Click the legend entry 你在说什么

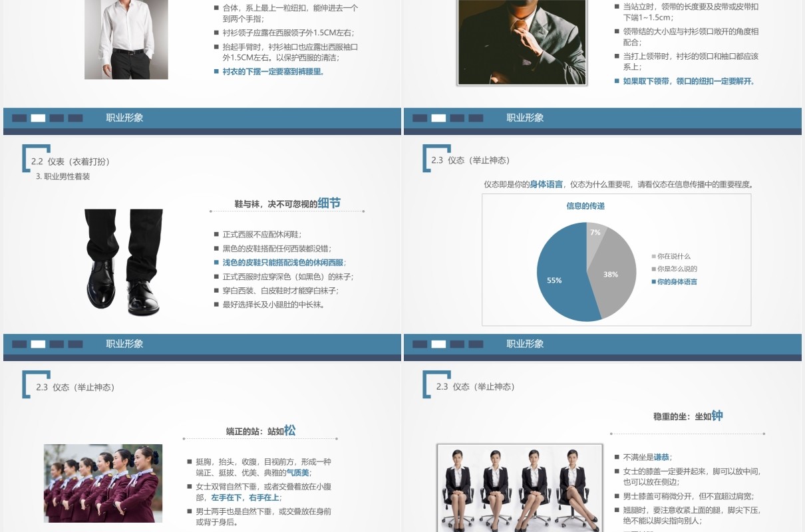tap(671, 256)
